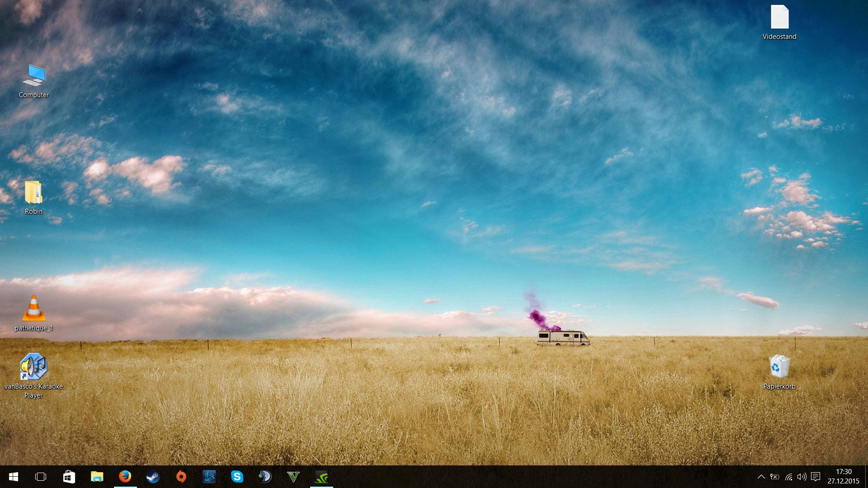868x488 pixels.
Task: Launch GTA V from the taskbar
Action: 293,477
